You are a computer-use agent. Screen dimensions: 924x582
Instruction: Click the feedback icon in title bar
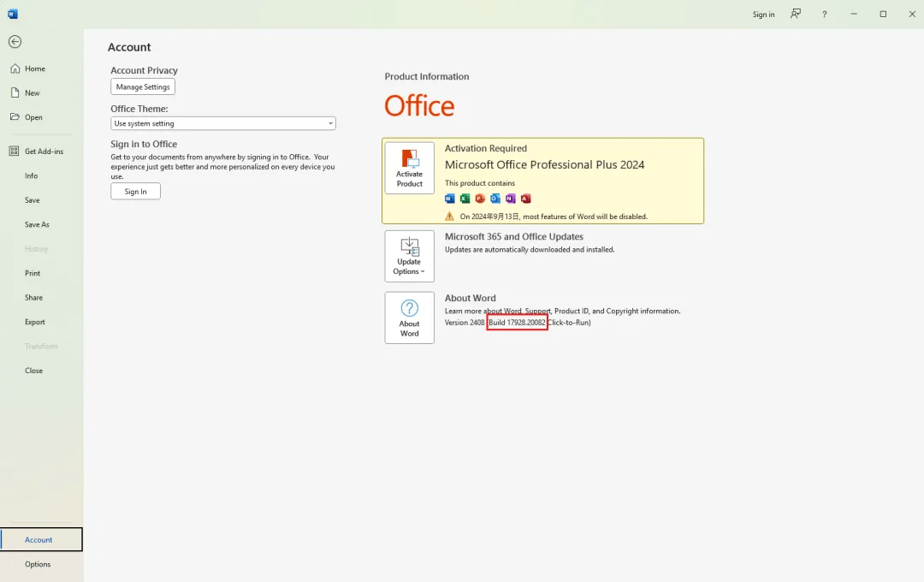click(x=796, y=14)
